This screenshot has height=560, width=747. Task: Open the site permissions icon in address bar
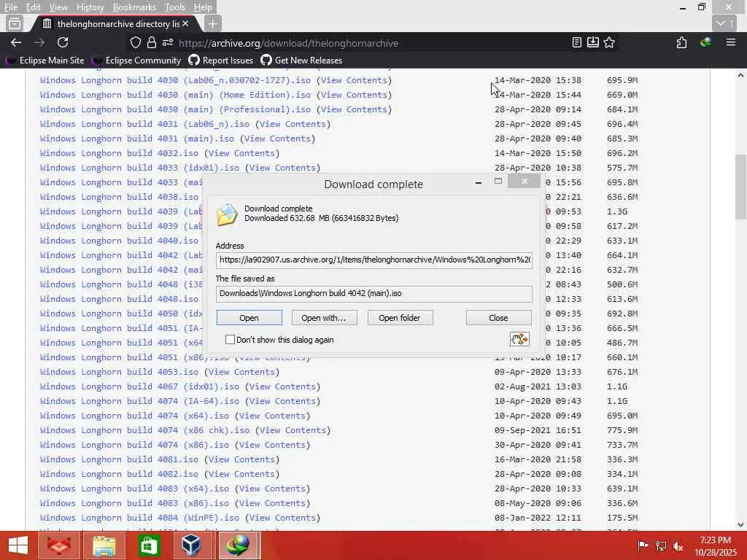[x=168, y=43]
